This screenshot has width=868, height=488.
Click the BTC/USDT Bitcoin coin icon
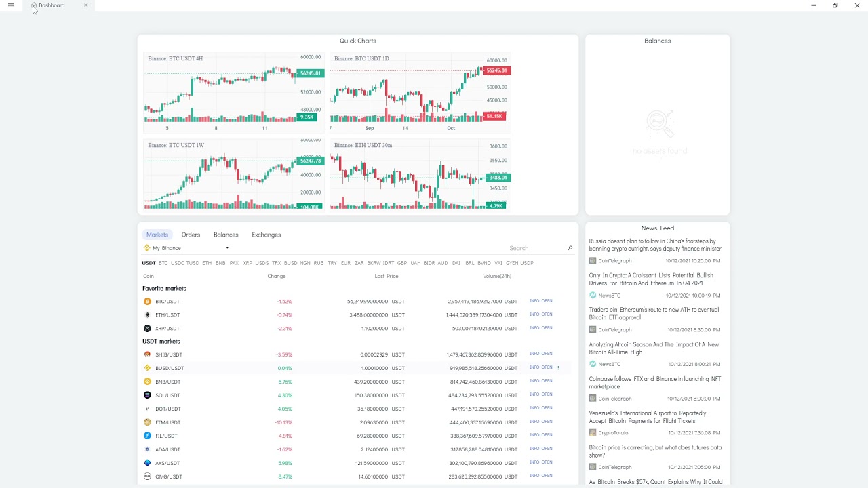pyautogui.click(x=147, y=301)
